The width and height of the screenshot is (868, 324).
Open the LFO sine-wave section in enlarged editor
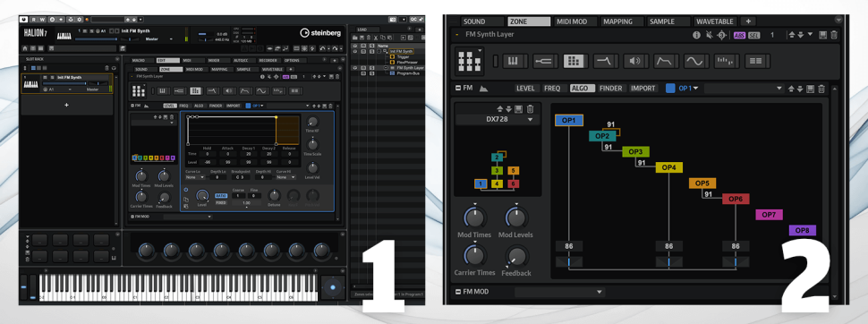click(696, 61)
